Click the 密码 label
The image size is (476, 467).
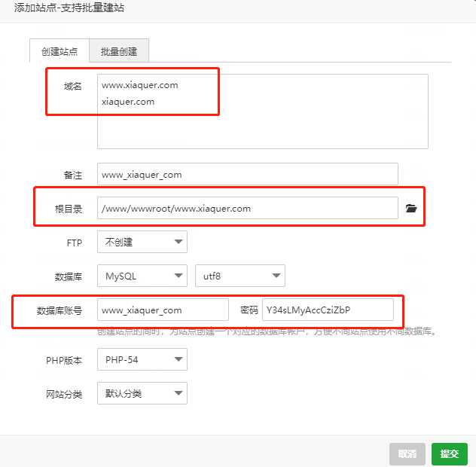pos(249,310)
